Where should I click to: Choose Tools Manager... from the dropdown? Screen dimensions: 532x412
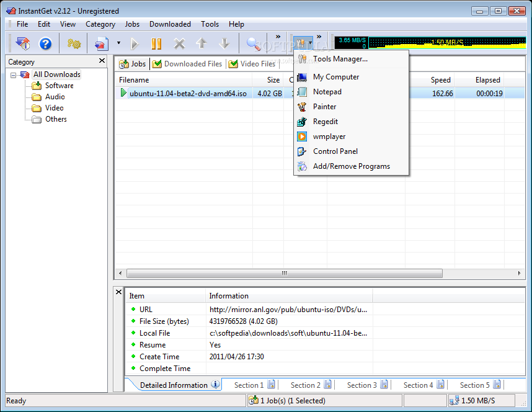(x=351, y=59)
